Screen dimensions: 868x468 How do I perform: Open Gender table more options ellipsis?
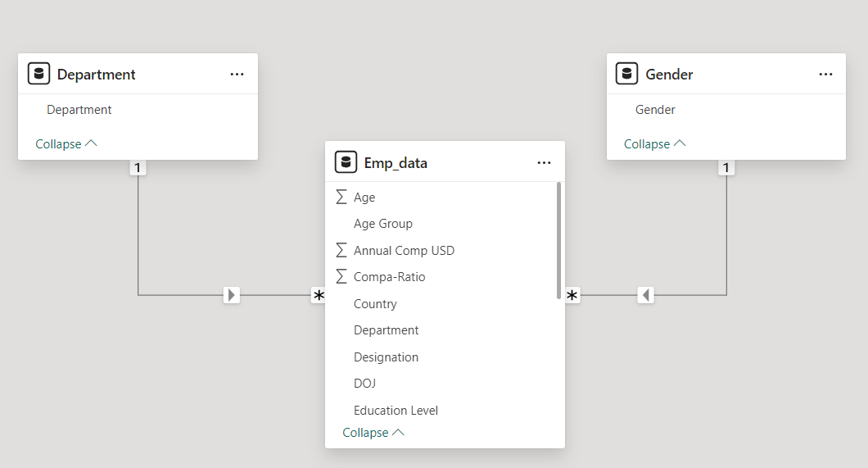click(x=825, y=74)
